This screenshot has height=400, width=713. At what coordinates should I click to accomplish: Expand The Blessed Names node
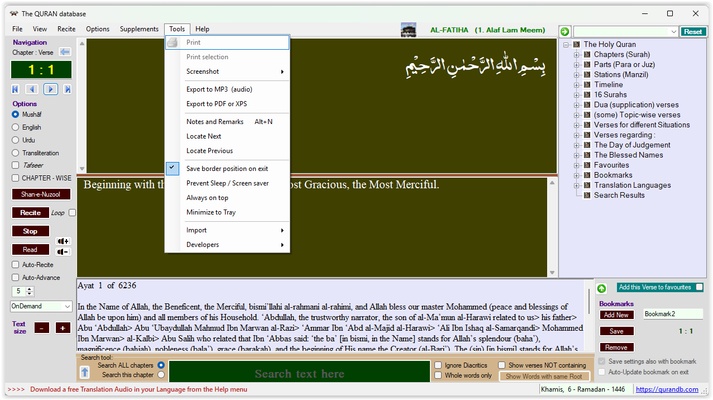[576, 155]
